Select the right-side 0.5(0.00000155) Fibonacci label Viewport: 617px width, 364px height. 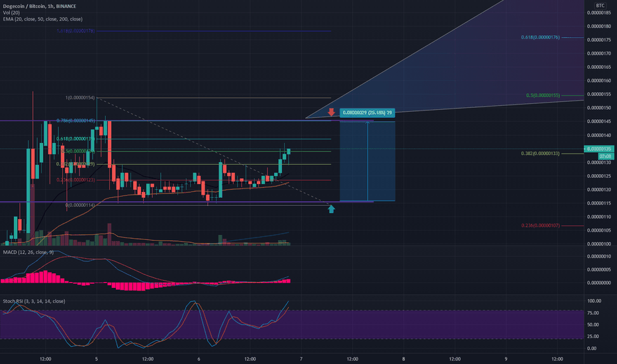[x=543, y=95]
